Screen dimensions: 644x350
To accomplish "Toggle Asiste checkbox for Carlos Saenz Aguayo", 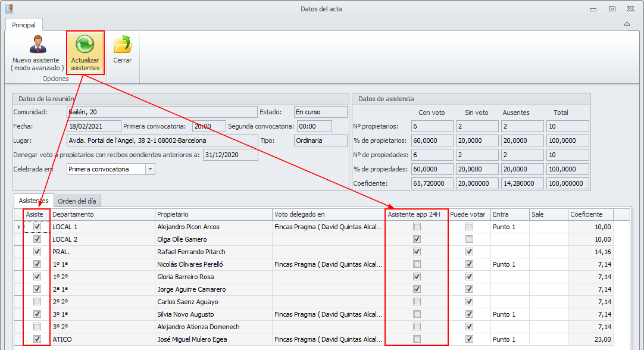I will click(37, 302).
